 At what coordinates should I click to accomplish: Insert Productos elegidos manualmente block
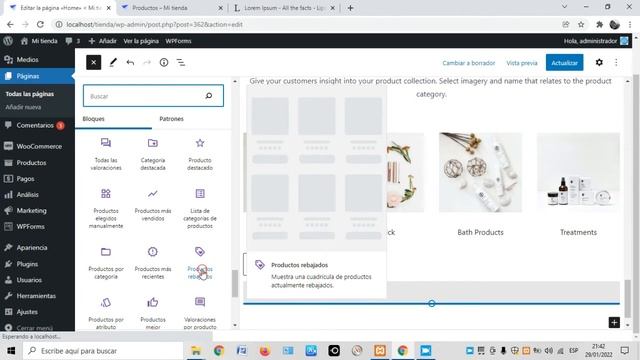(x=106, y=208)
